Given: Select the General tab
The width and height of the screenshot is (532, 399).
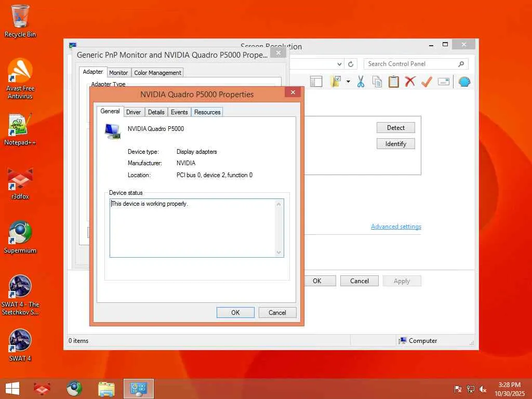Looking at the screenshot, I should 110,111.
